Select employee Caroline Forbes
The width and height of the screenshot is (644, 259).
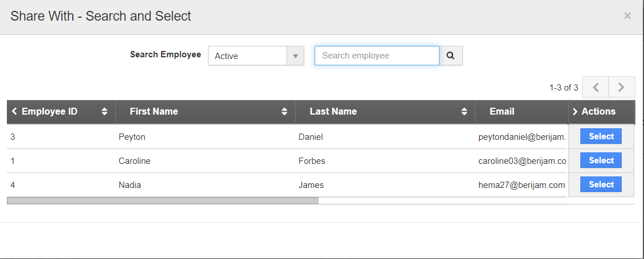[x=601, y=160]
